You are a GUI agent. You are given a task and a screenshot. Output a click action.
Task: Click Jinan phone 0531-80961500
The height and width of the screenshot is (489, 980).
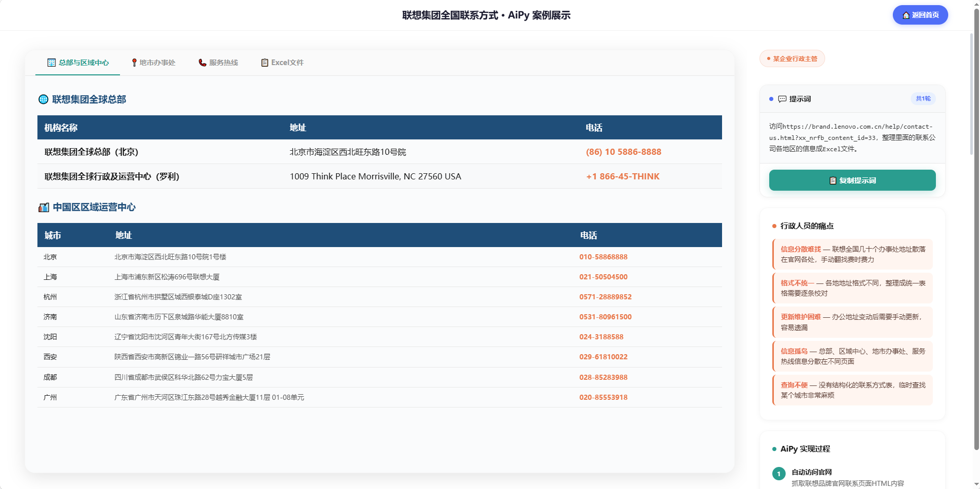coord(606,317)
